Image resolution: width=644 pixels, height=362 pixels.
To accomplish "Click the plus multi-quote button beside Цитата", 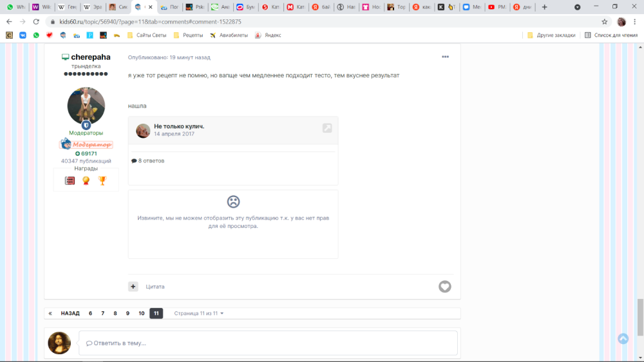I will click(133, 287).
